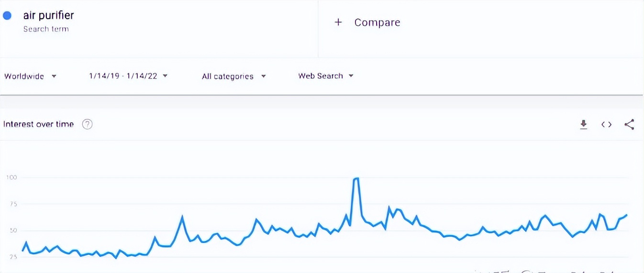Click the right end of the trend line
This screenshot has width=644, height=273.
626,216
